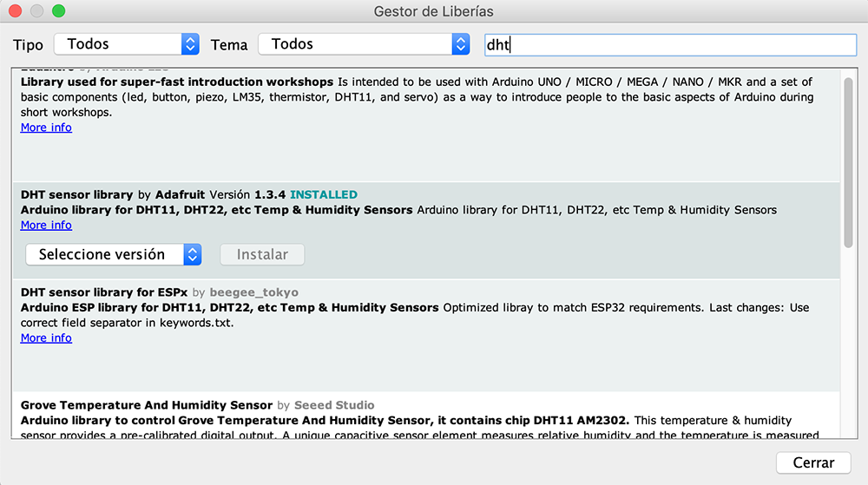Click the yellow minimize window button
The height and width of the screenshot is (485, 868).
pos(37,11)
